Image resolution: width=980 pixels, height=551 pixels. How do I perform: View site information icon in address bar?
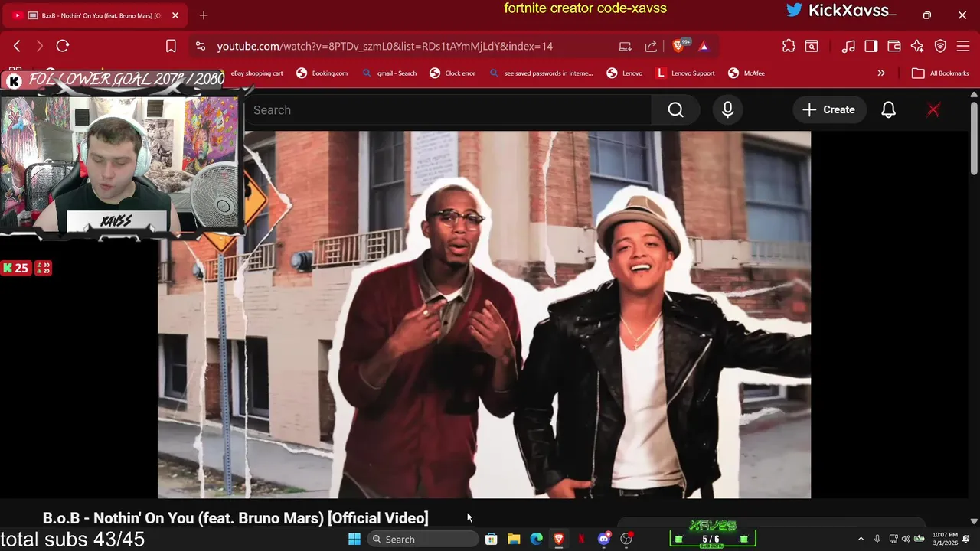[201, 46]
